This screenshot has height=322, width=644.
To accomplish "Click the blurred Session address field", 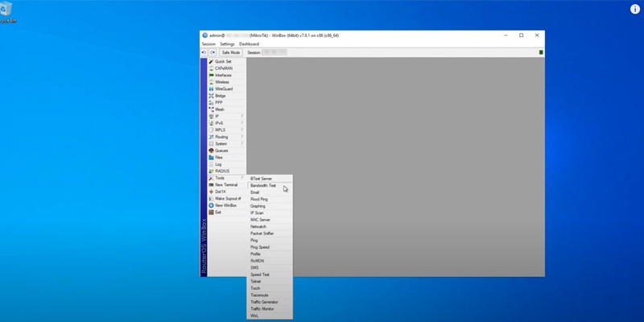I will tap(275, 52).
